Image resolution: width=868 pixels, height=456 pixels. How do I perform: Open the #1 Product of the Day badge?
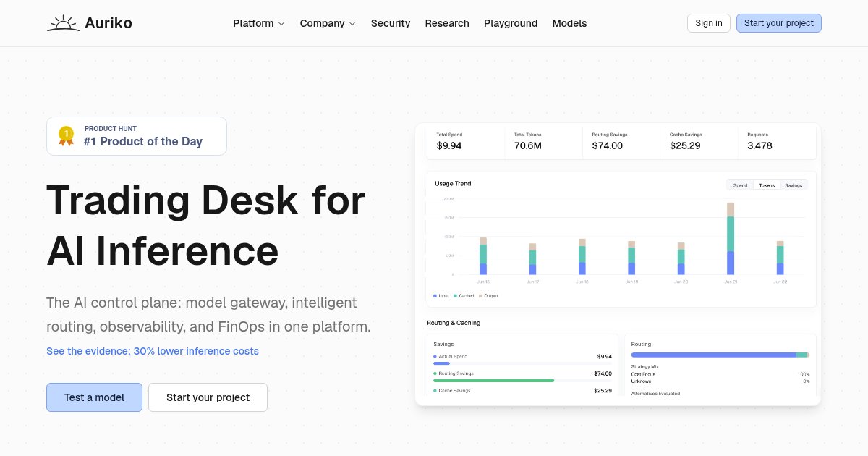[x=137, y=136]
